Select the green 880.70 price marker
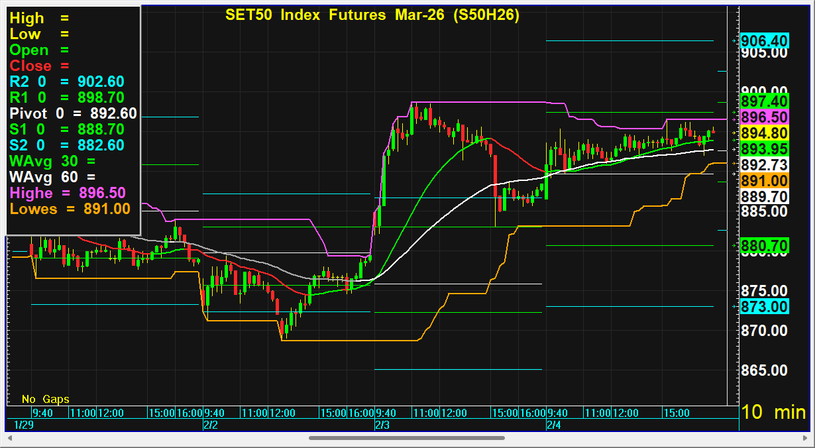815x448 pixels. tap(763, 245)
